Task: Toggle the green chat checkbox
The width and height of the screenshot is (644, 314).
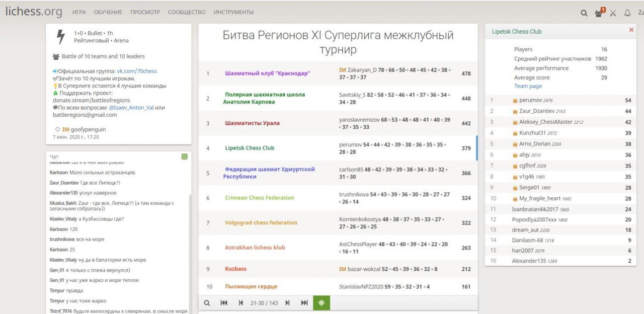Action: 184,157
